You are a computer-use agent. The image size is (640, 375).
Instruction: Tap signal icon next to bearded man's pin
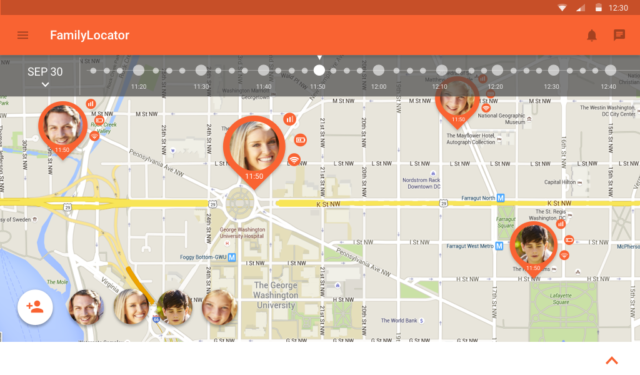91,104
